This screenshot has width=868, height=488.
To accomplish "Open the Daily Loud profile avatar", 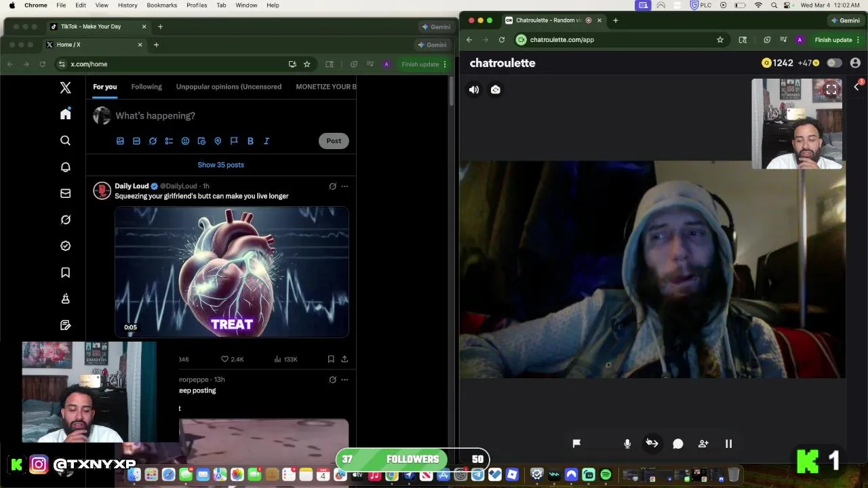I will pyautogui.click(x=102, y=191).
